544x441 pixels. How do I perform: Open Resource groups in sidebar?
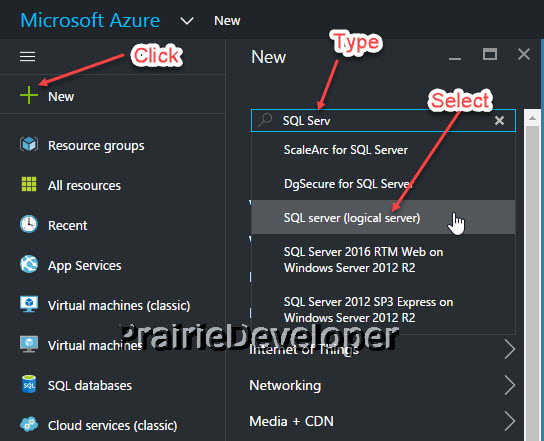click(x=96, y=146)
